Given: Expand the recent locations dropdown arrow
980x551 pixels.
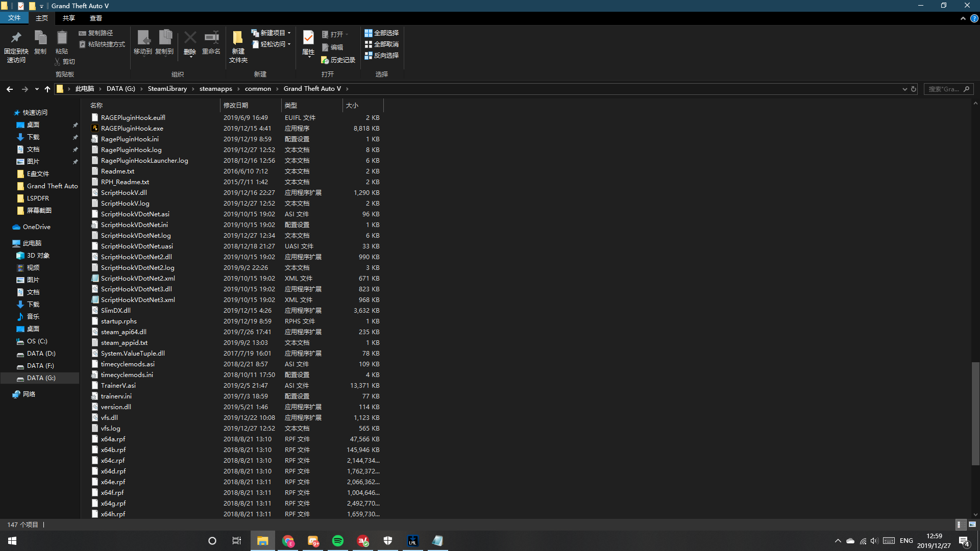Looking at the screenshot, I should point(37,89).
